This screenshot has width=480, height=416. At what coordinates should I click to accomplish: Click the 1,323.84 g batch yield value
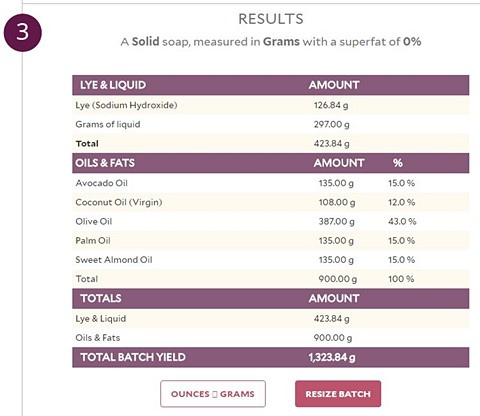pyautogui.click(x=332, y=357)
